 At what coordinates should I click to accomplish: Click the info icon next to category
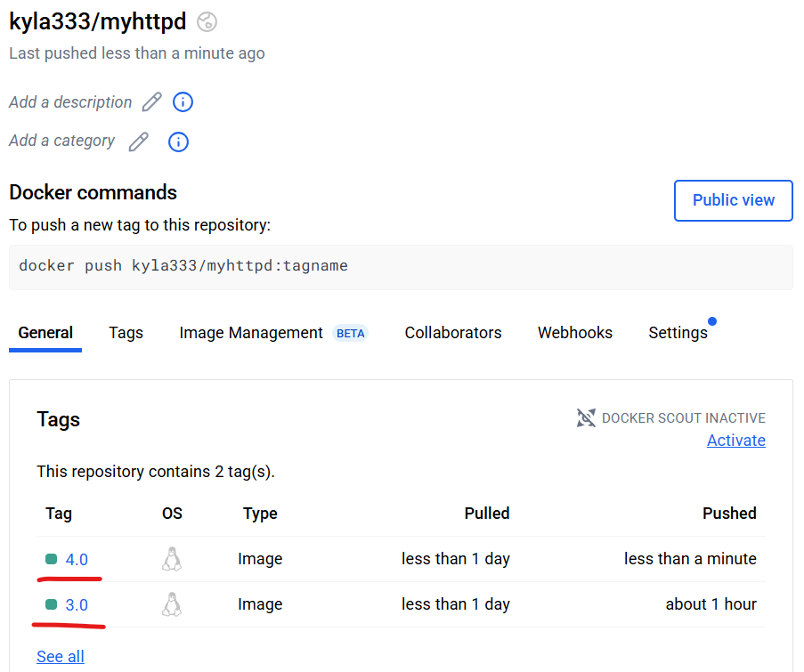tap(178, 142)
